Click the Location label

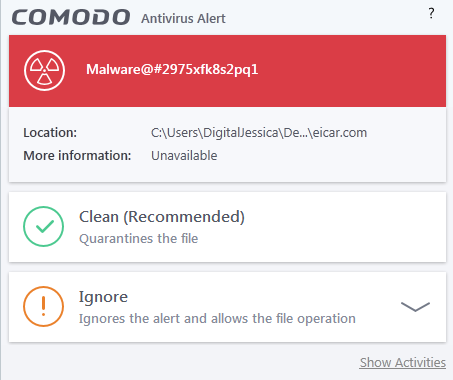point(50,133)
